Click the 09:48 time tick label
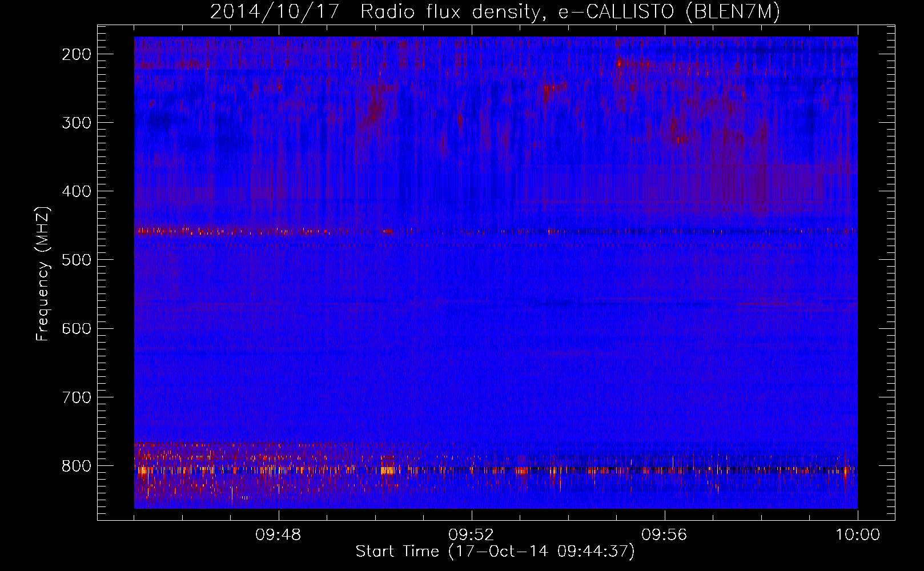Screen dimensions: 924x571 coord(278,535)
